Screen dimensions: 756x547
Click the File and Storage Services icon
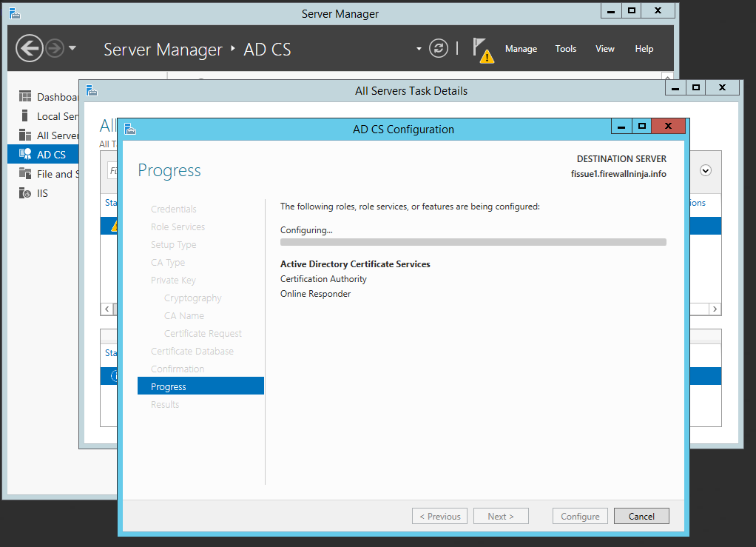coord(25,174)
